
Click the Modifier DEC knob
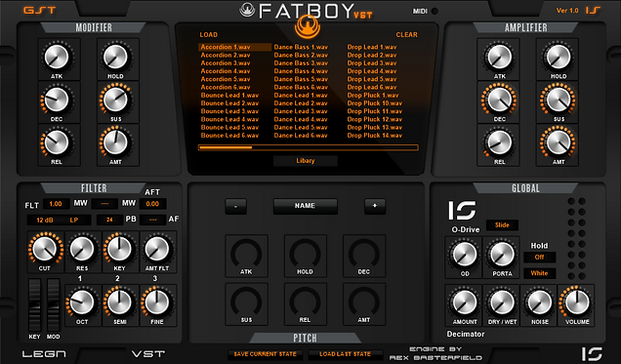point(57,100)
